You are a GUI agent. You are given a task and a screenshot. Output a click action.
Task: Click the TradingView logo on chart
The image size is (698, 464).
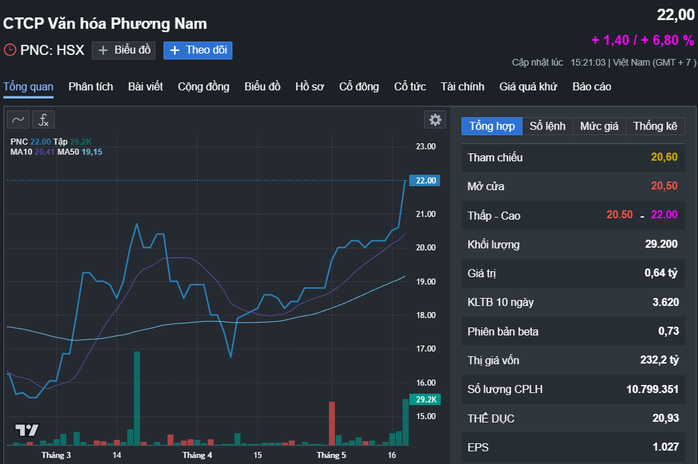[26, 430]
